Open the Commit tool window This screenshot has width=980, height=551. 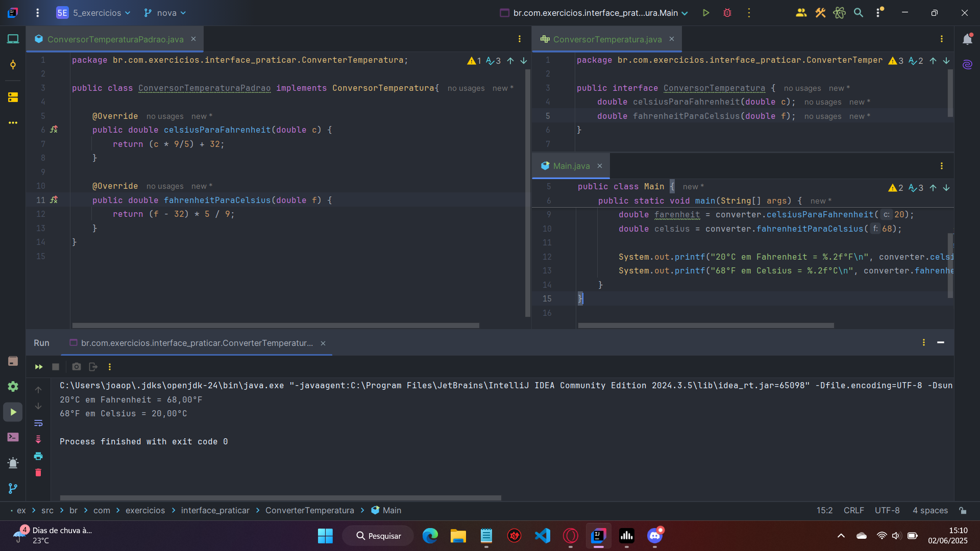click(x=13, y=65)
